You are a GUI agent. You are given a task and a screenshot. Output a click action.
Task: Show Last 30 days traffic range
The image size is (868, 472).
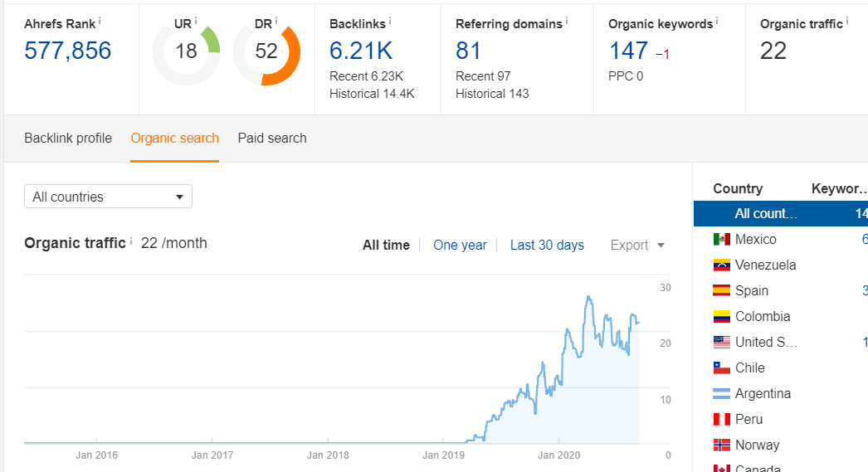(547, 246)
